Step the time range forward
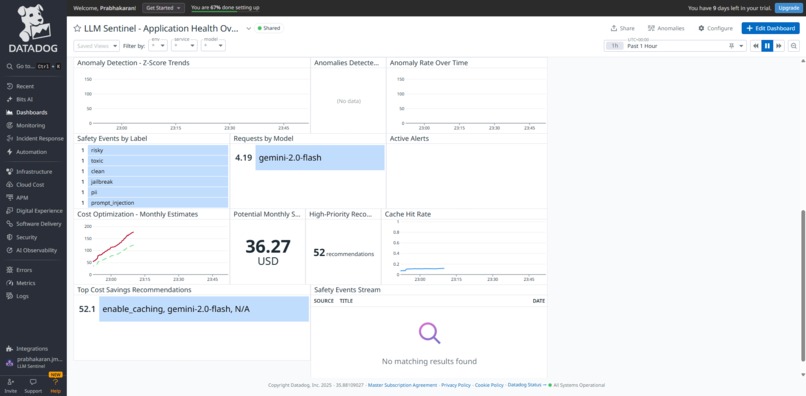Viewport: 806px width, 396px height. [779, 46]
